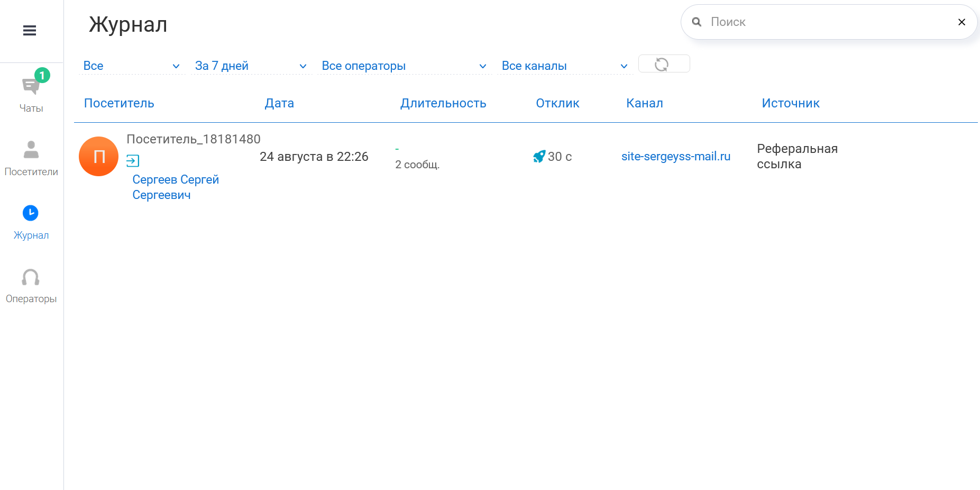Clear search with the X icon

pyautogui.click(x=961, y=22)
